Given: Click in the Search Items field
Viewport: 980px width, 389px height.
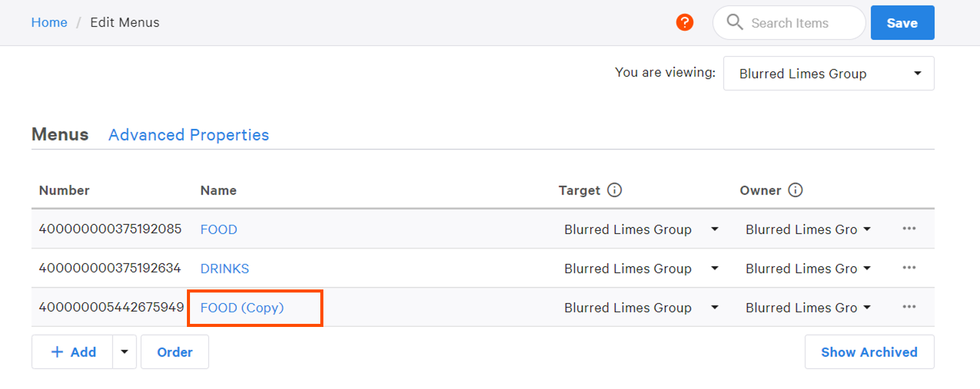Looking at the screenshot, I should coord(799,23).
